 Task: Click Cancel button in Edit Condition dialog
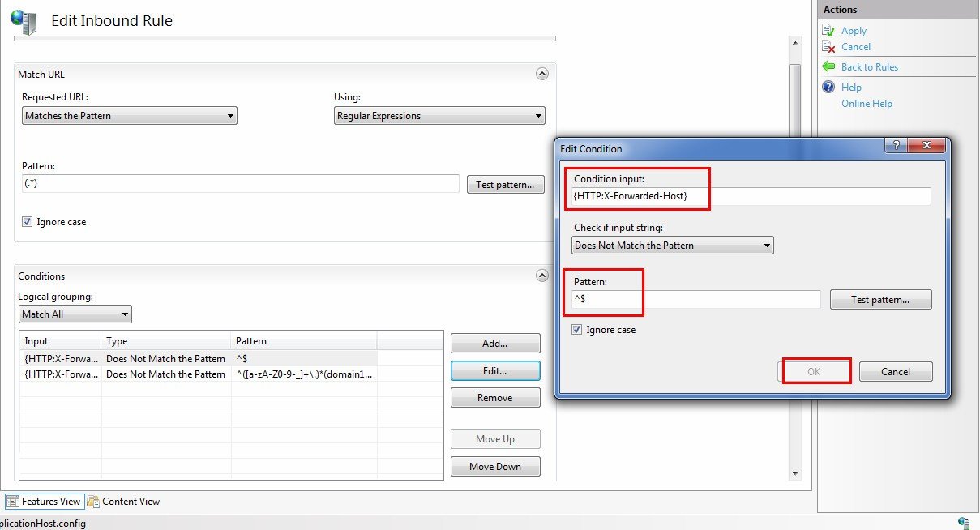coord(896,372)
